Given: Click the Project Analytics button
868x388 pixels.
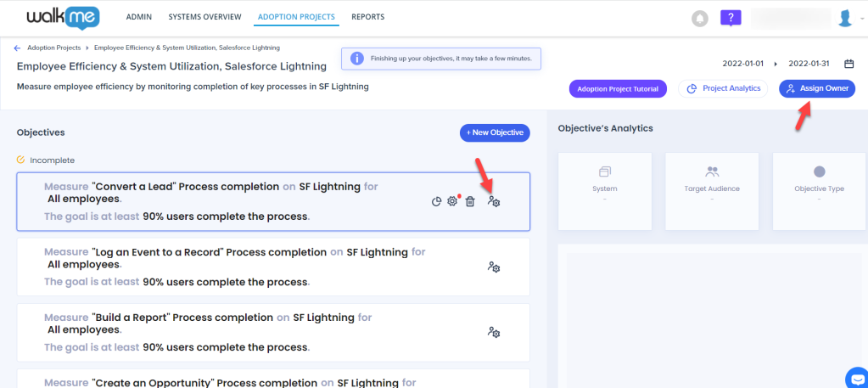Looking at the screenshot, I should [723, 88].
